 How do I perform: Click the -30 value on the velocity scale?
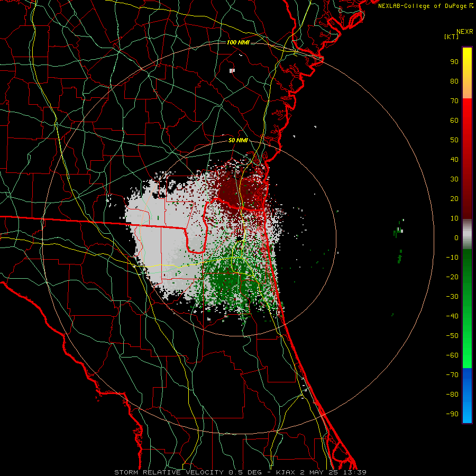452,297
